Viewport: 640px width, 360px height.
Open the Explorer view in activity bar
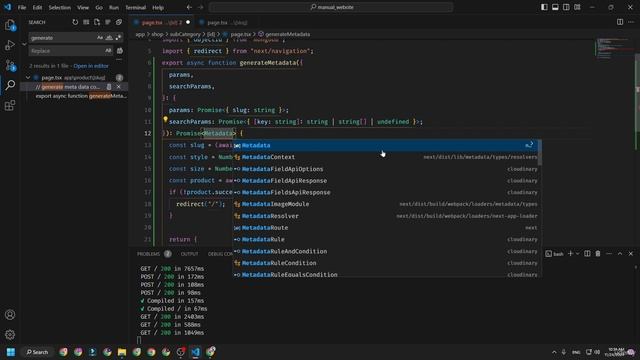pos(10,25)
